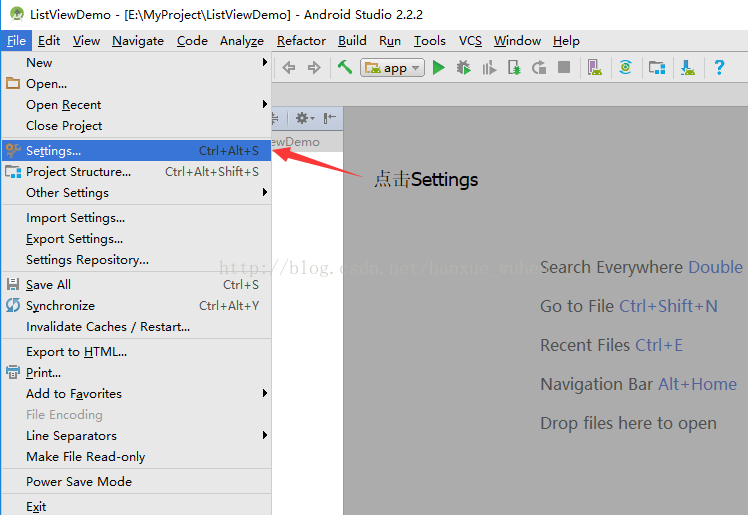Screen dimensions: 748x515
Task: Click the Run with Coverage icon
Action: [489, 68]
